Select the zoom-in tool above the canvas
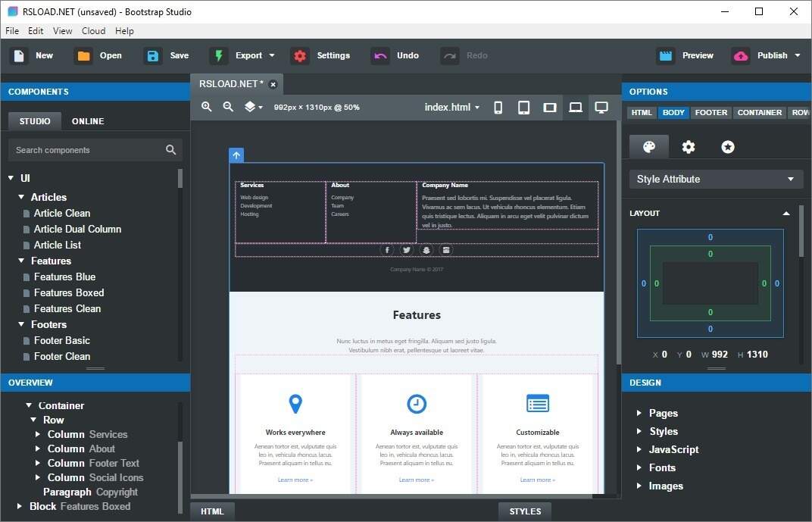Viewport: 812px width, 522px height. [x=206, y=107]
